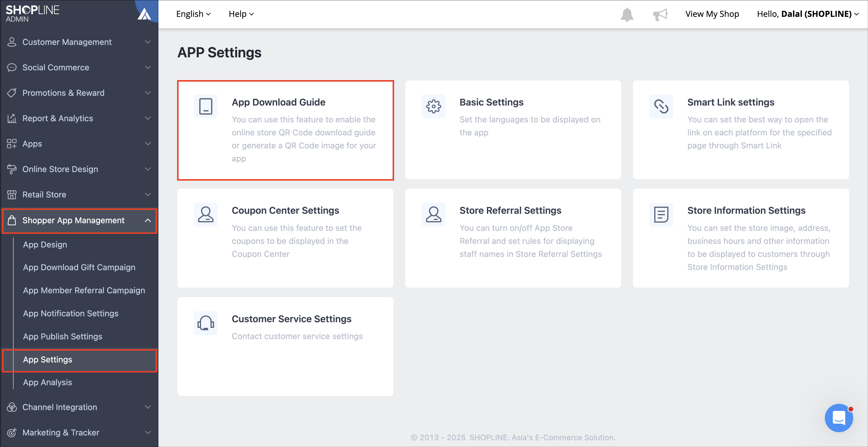Screen dimensions: 868x447
Task: Expand Channel Integration chevron
Action: [148, 407]
